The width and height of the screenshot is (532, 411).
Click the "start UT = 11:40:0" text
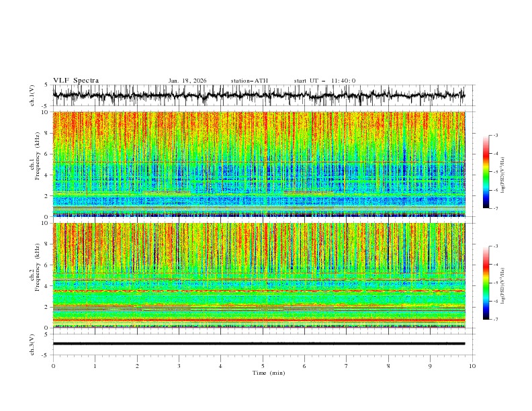coord(324,81)
